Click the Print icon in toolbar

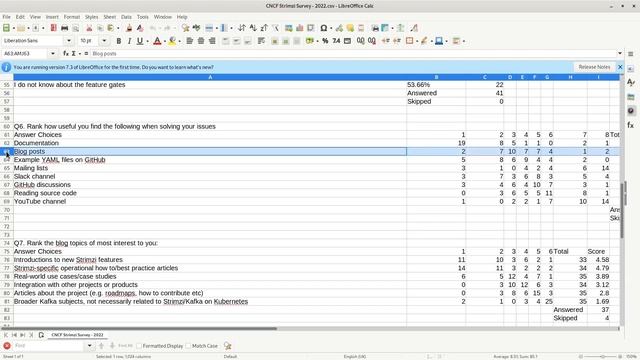64,28
